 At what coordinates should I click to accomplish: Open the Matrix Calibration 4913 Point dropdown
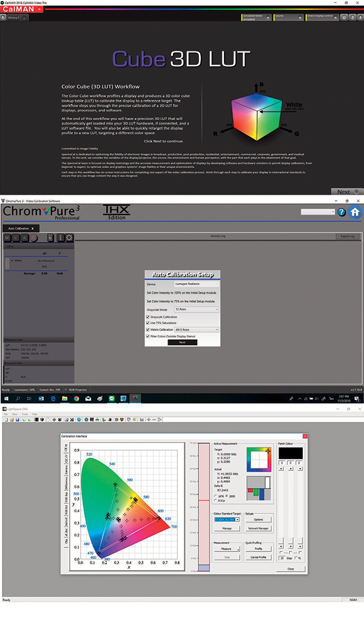(196, 330)
